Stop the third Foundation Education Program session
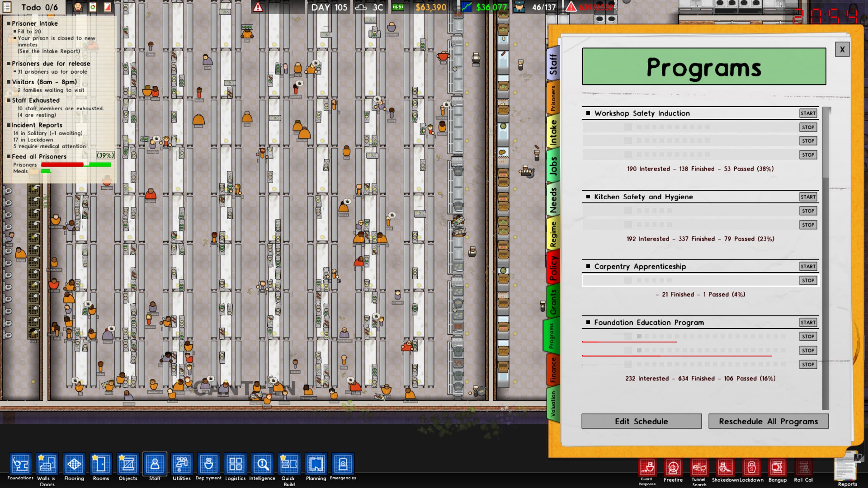 tap(808, 365)
